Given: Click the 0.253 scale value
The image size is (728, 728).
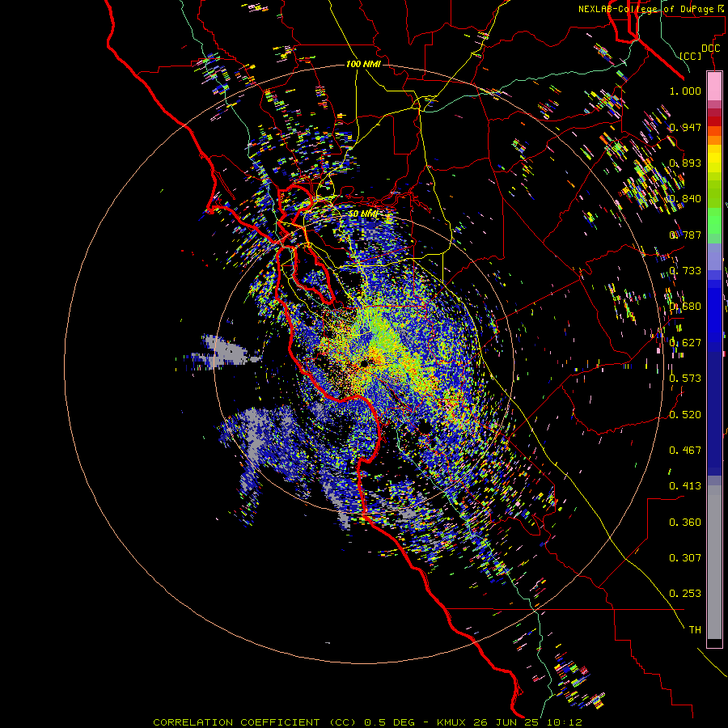Looking at the screenshot, I should (685, 594).
